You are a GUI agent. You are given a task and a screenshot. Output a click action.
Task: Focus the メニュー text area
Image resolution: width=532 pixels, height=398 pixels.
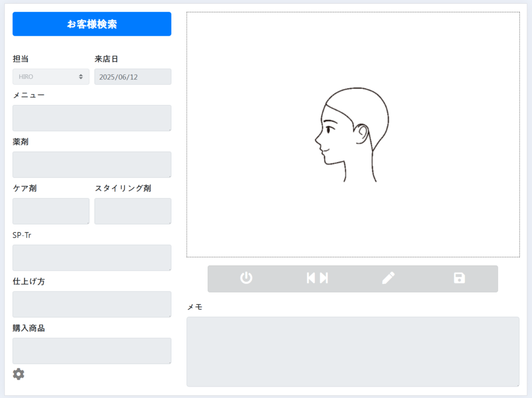coord(92,118)
